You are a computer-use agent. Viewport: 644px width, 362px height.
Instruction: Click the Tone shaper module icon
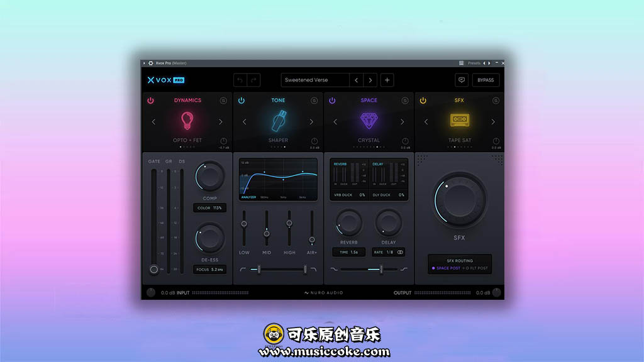tap(279, 121)
